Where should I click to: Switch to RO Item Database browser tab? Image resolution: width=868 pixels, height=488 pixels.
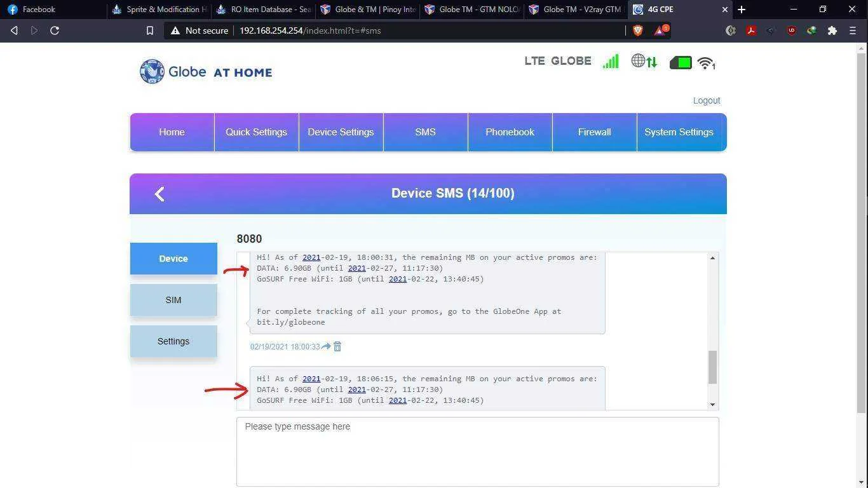click(x=263, y=10)
